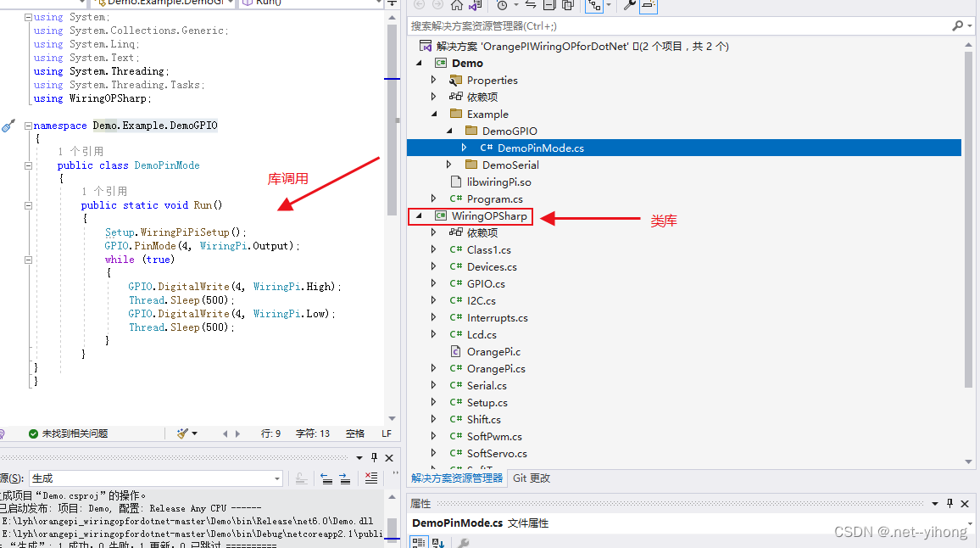Open the pending changes filter clock icon
Image resolution: width=980 pixels, height=548 pixels.
pyautogui.click(x=502, y=5)
